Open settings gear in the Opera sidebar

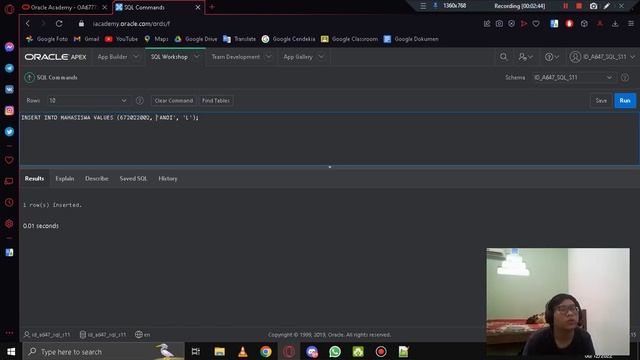[9, 224]
